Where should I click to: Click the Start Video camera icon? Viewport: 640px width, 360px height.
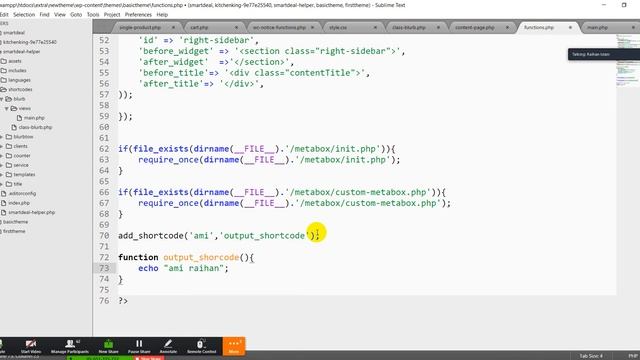point(31,344)
